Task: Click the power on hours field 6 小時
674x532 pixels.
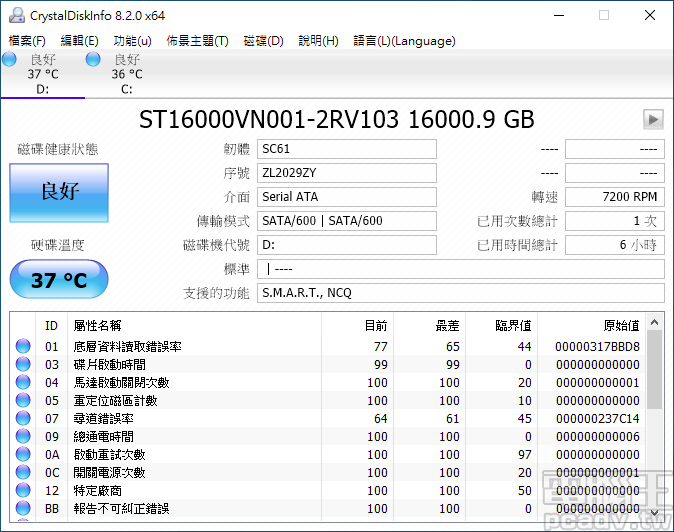Action: tap(615, 245)
